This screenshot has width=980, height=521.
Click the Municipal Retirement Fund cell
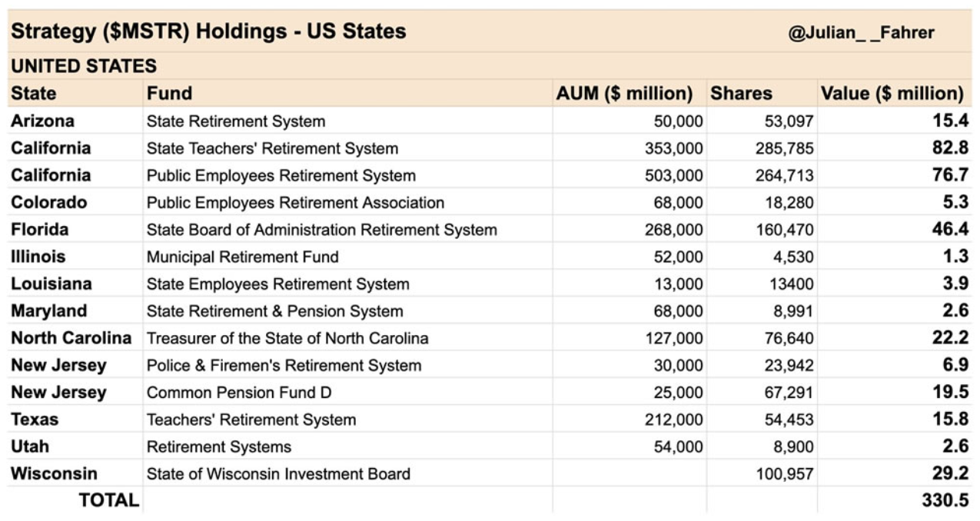242,257
